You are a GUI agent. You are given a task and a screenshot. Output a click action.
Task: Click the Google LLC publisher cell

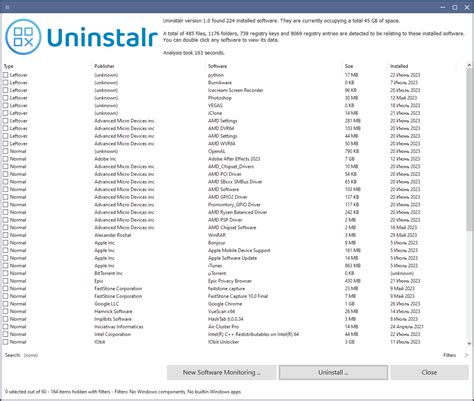tap(107, 304)
